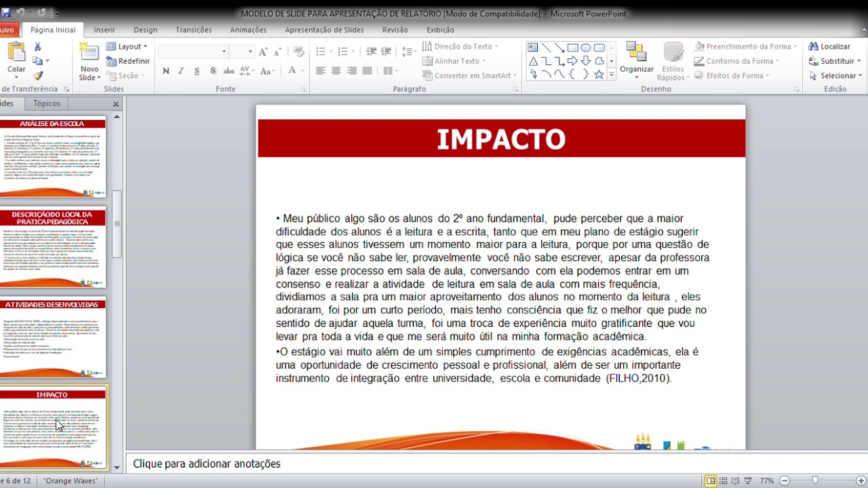
Task: Start slide show from status bar icon
Action: [749, 481]
